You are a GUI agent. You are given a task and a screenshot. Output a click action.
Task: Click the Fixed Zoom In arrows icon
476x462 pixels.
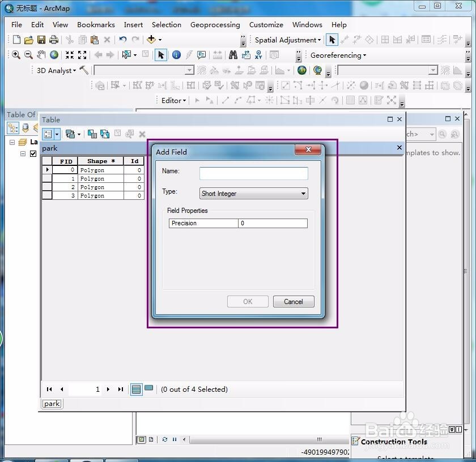click(x=70, y=55)
